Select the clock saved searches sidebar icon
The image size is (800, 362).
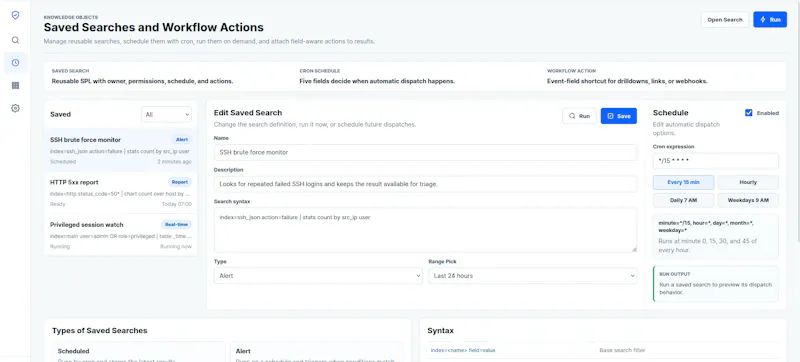click(x=15, y=63)
